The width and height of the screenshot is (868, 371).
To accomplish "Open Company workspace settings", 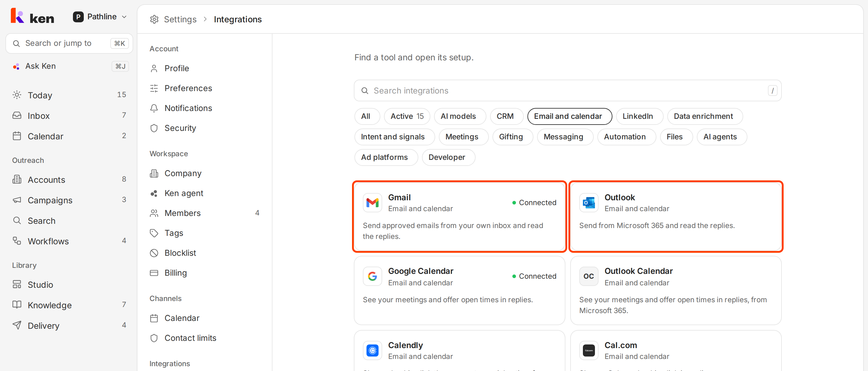I will pyautogui.click(x=205, y=173).
